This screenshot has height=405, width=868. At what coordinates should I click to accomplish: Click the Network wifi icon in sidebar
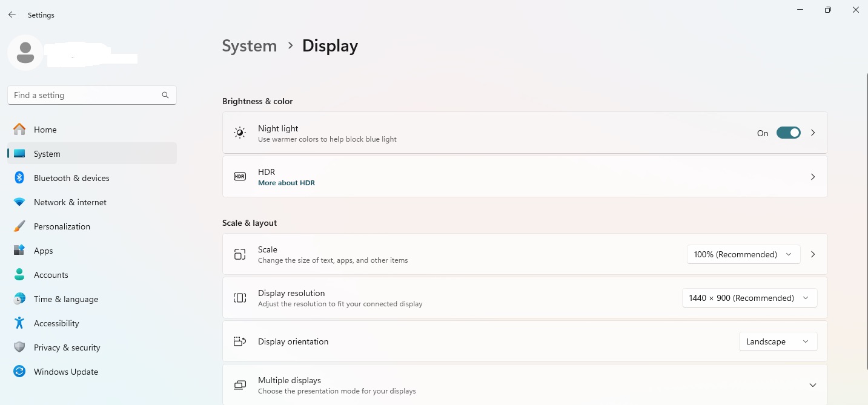tap(19, 202)
